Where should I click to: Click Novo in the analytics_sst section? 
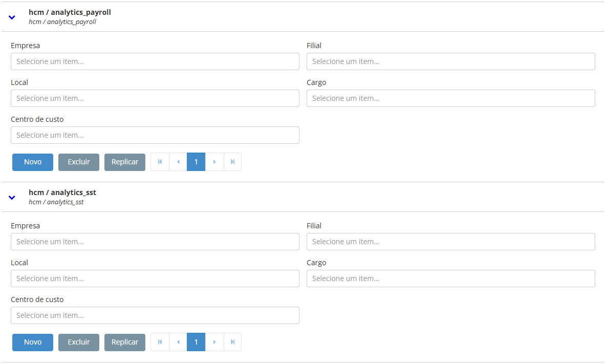[32, 341]
